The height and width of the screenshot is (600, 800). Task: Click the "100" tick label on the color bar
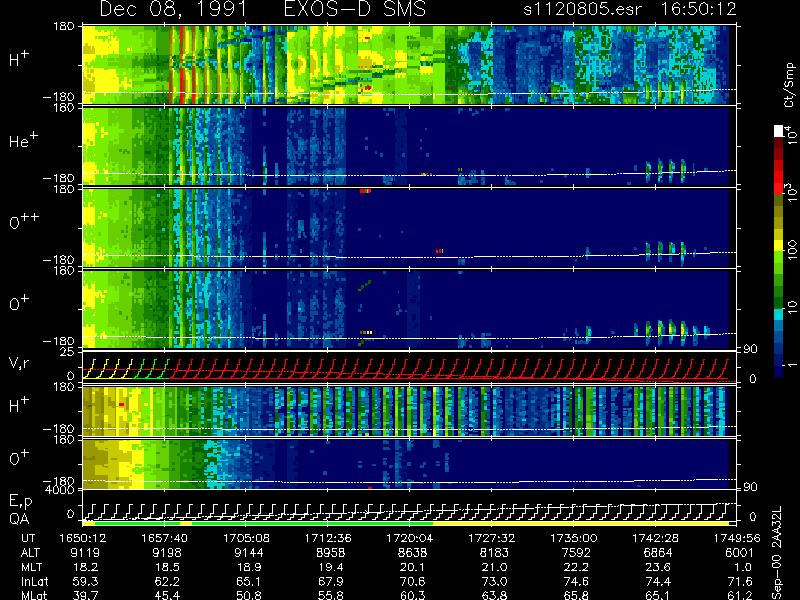click(792, 250)
